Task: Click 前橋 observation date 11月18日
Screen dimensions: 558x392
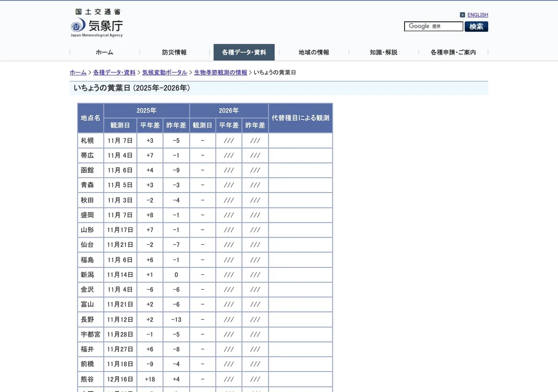Action: [x=120, y=364]
